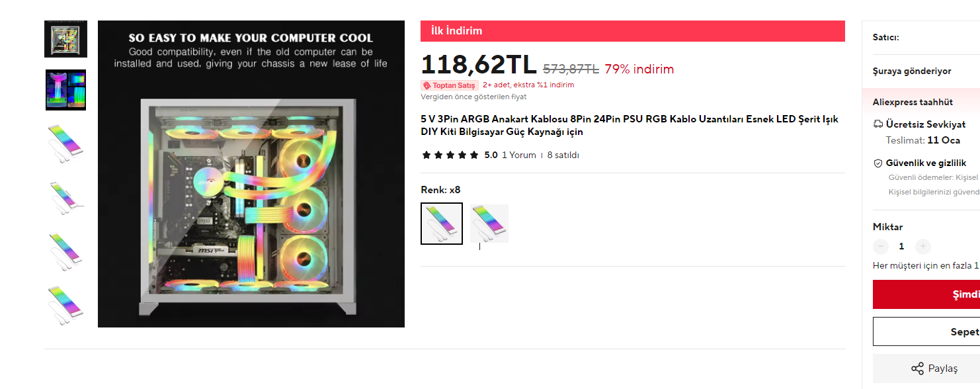Open the second colorful RGB kit thumbnail
The image size is (980, 389).
pos(65,90)
